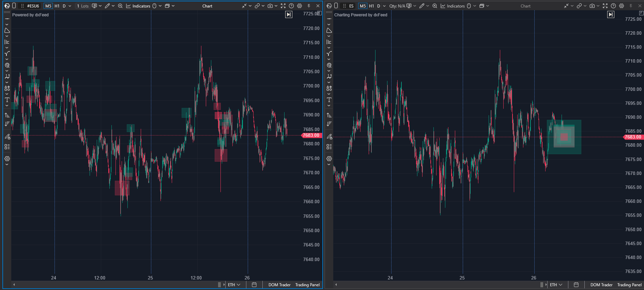The width and height of the screenshot is (644, 290).
Task: Open Indicators in the ES chart
Action: [x=453, y=6]
